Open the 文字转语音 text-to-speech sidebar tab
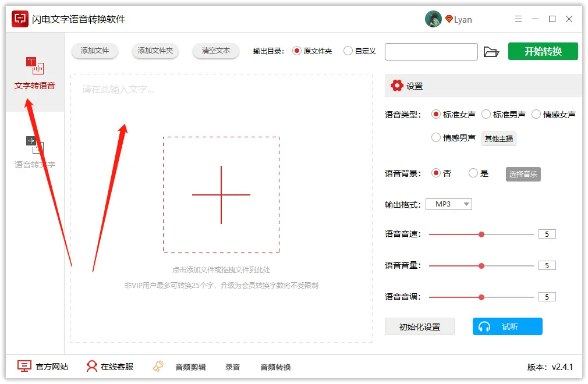588x384 pixels. point(35,73)
